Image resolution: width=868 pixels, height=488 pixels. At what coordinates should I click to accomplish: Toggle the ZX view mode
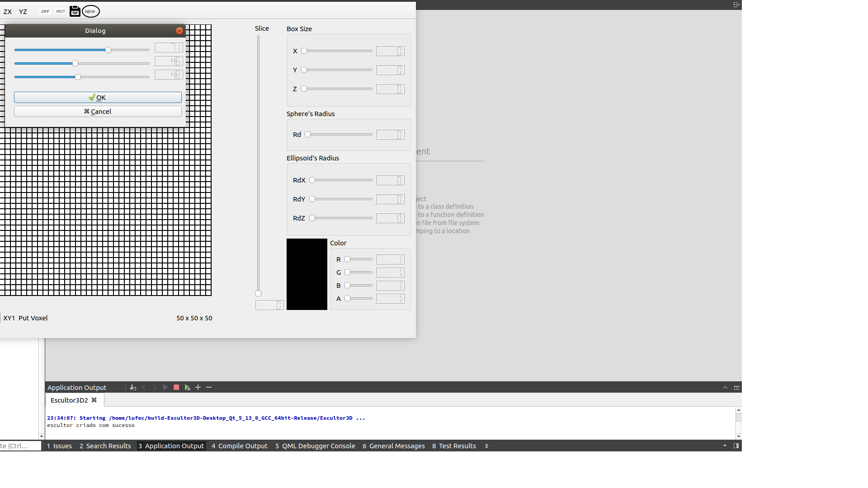tap(8, 11)
